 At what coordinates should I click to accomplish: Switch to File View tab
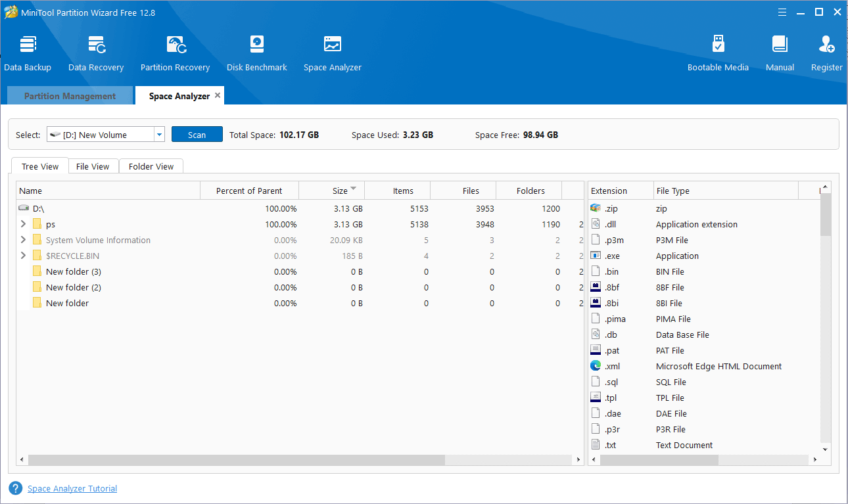click(93, 166)
